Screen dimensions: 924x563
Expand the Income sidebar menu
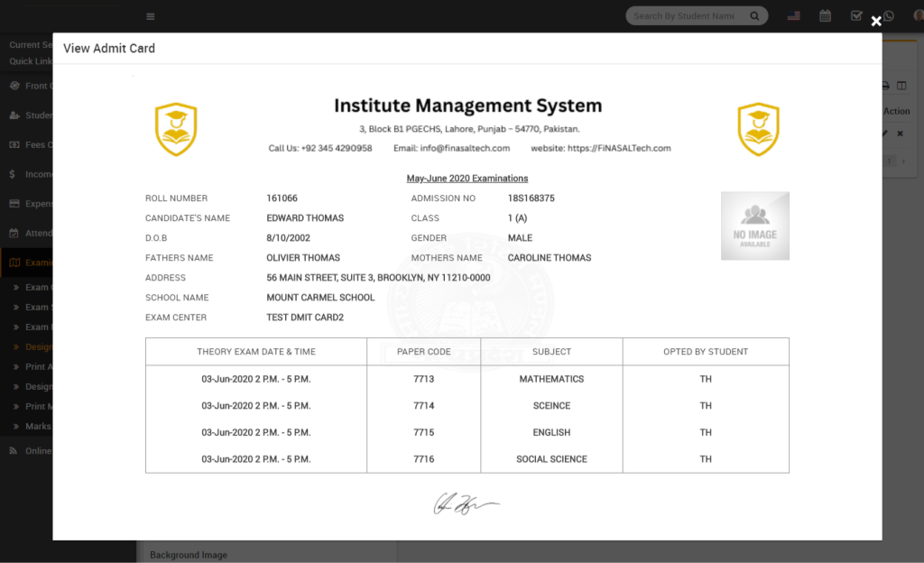27,174
